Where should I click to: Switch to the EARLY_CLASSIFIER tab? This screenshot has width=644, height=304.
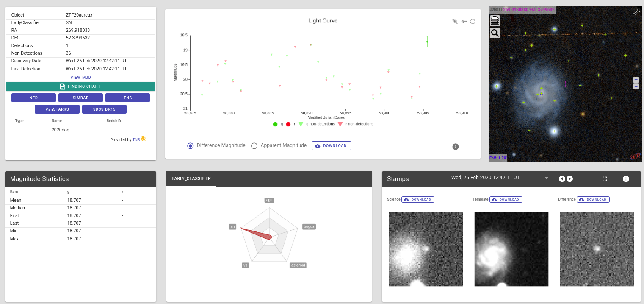click(191, 179)
